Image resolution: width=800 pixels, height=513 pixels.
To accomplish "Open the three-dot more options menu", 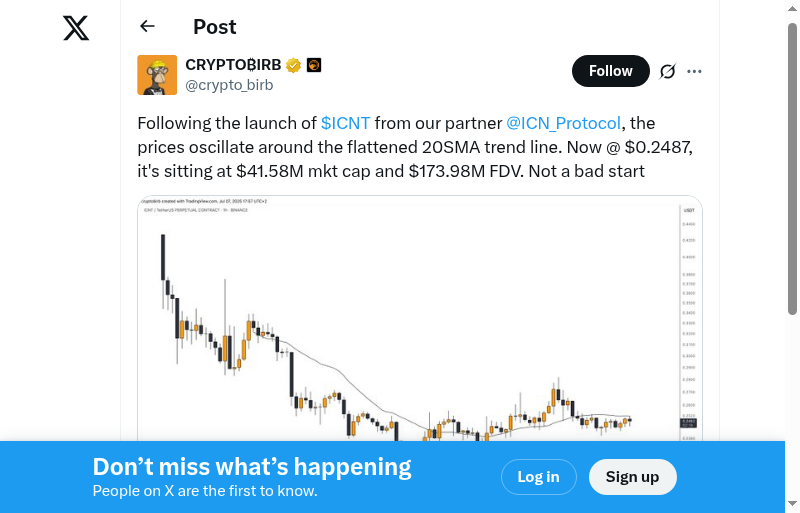I will point(695,71).
